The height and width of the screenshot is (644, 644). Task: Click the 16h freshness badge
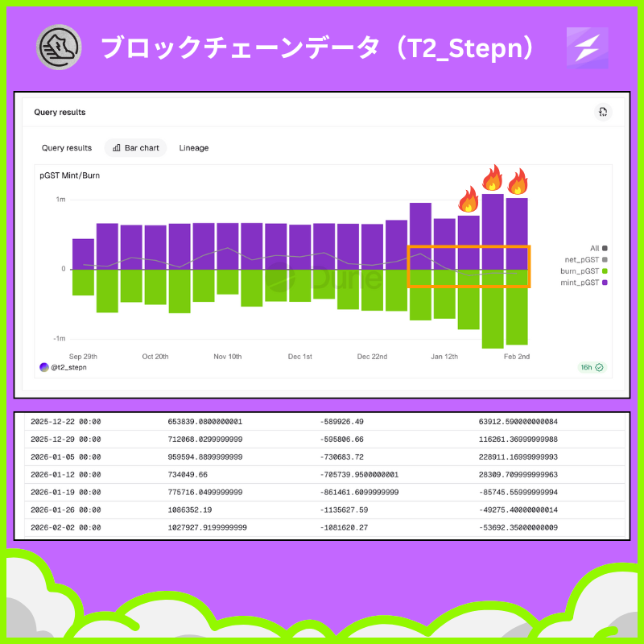(x=592, y=367)
